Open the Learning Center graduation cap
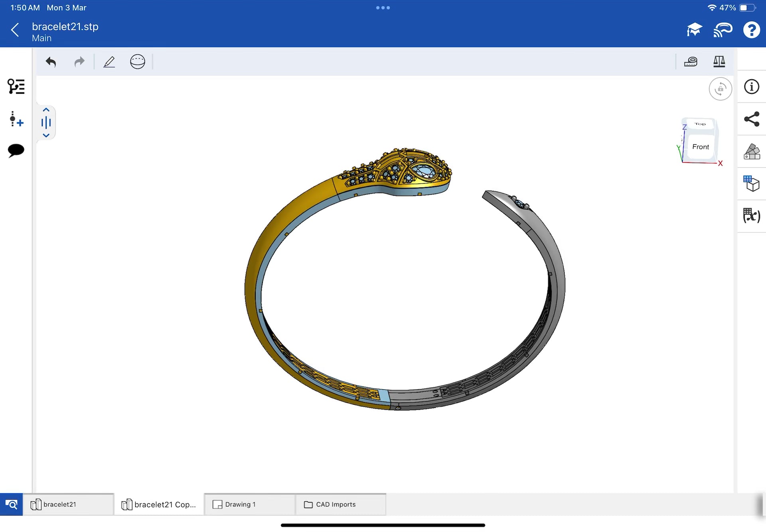The width and height of the screenshot is (766, 532). pyautogui.click(x=694, y=30)
